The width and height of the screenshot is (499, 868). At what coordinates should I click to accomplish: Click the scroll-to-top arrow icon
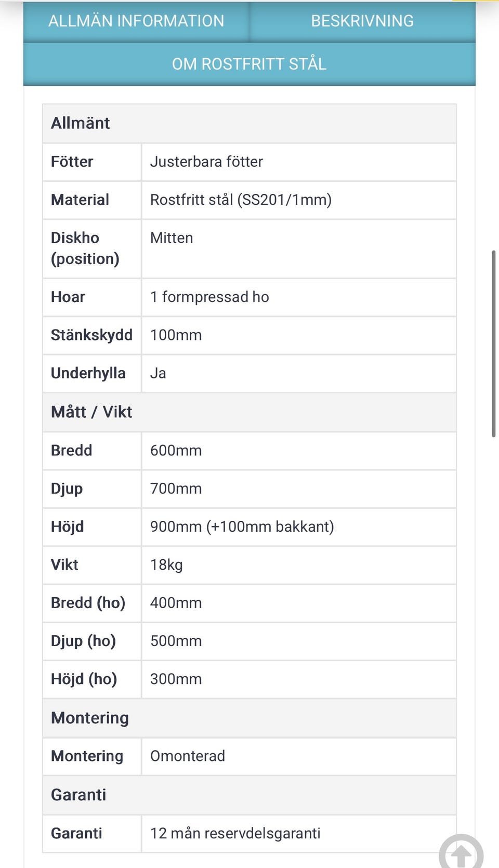coord(461,852)
